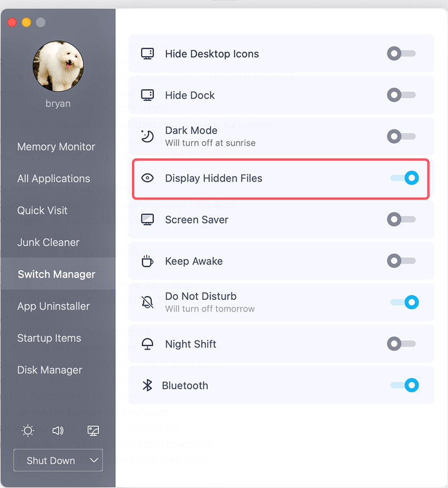448x488 pixels.
Task: Disable the Bluetooth toggle switch
Action: pos(404,385)
